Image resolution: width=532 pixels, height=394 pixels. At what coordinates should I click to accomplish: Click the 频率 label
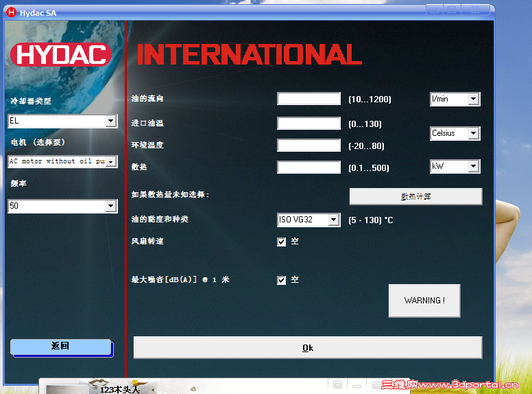coord(19,183)
